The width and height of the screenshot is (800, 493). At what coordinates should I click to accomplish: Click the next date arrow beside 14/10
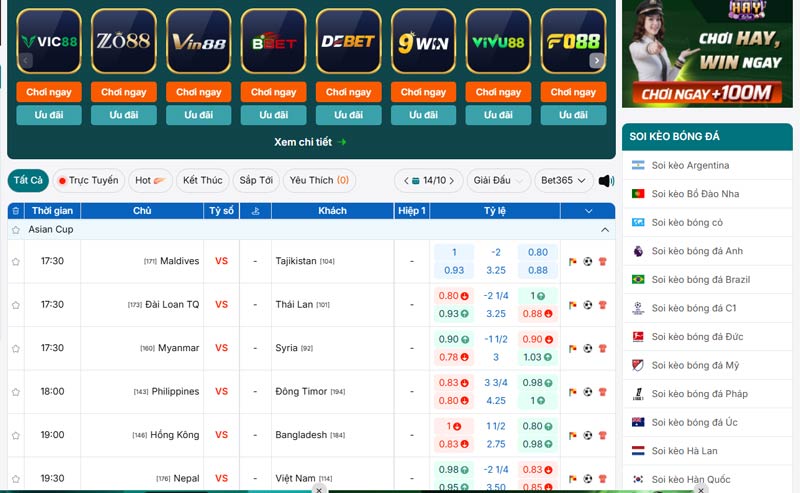tap(453, 181)
